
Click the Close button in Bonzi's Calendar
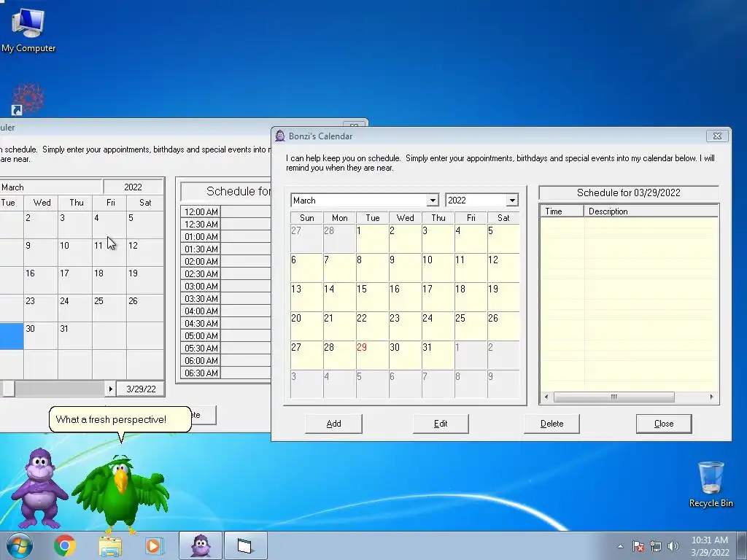664,424
